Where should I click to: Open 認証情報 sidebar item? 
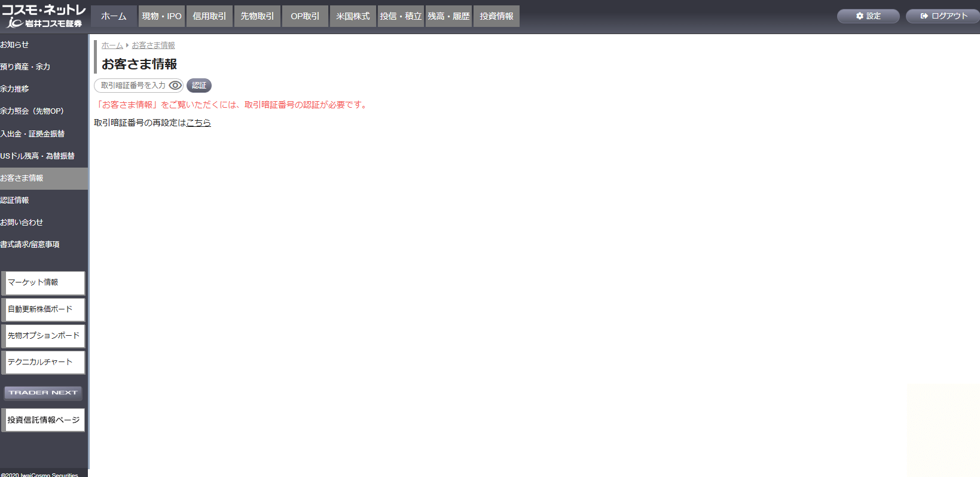pyautogui.click(x=14, y=200)
